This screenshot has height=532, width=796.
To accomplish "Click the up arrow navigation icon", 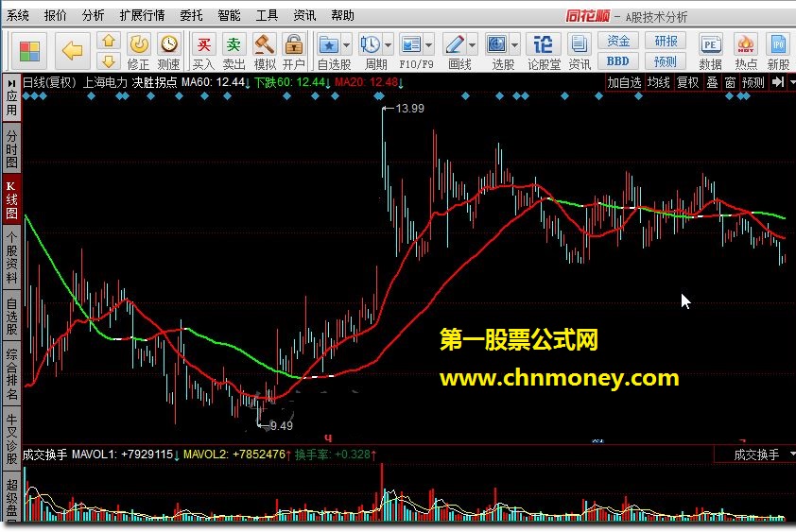I will click(108, 41).
